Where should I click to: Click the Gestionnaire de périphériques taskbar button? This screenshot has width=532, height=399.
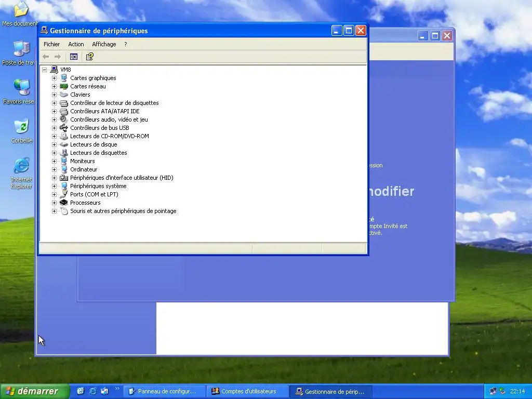tap(331, 391)
